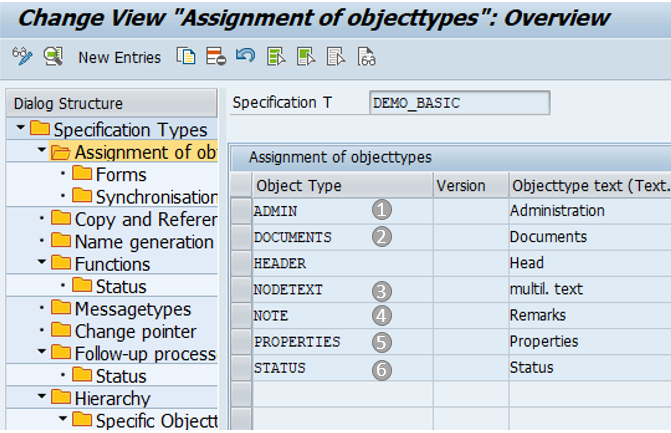Screen dimensions: 671x433
Task: Collapse the Hierarchy folder node
Action: pos(41,398)
